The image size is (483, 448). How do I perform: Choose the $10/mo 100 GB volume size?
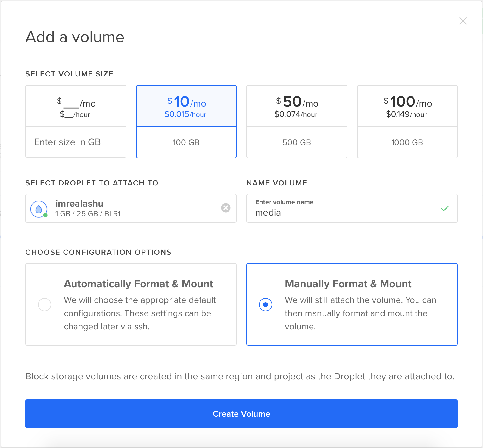[186, 122]
